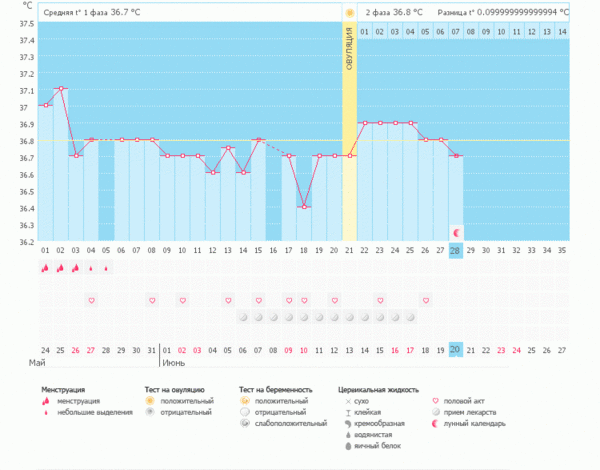Click the highlighted cycle day 28 cell
600x470 pixels.
[455, 249]
